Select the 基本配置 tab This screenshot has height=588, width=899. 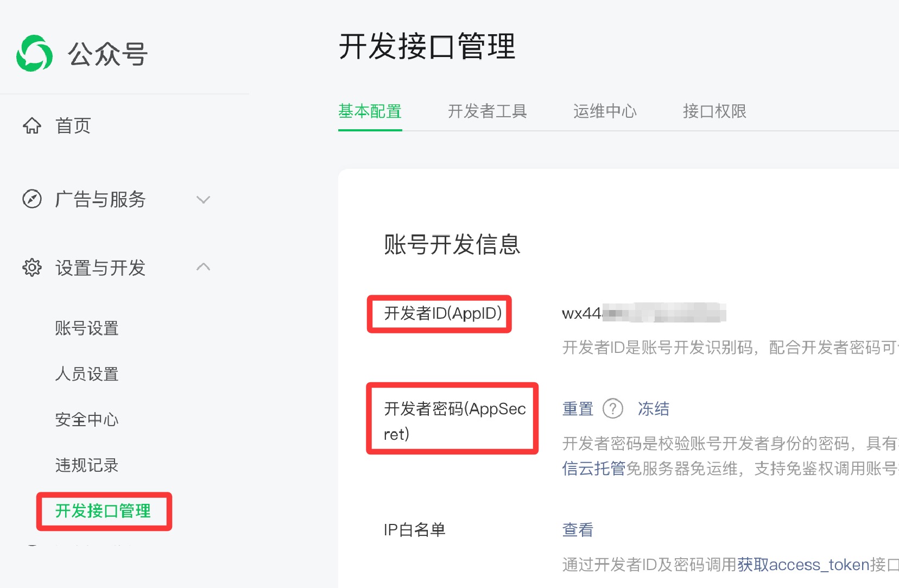click(x=370, y=111)
